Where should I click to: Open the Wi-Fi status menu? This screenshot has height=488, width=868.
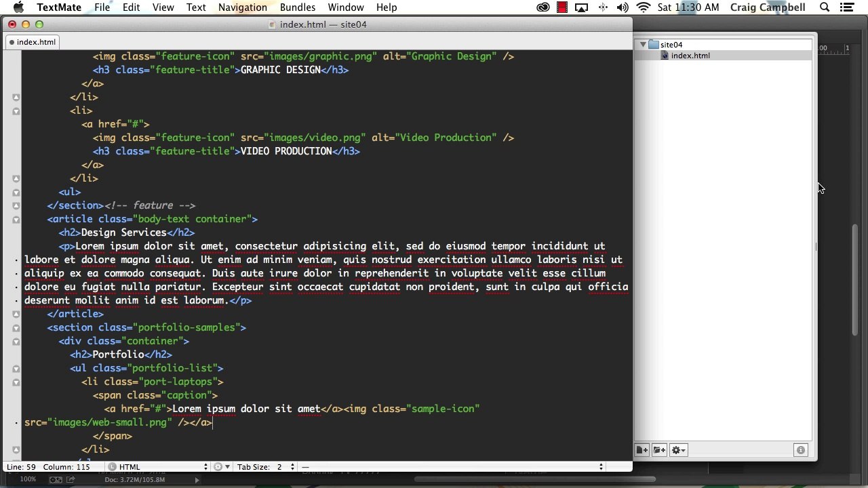click(x=644, y=7)
